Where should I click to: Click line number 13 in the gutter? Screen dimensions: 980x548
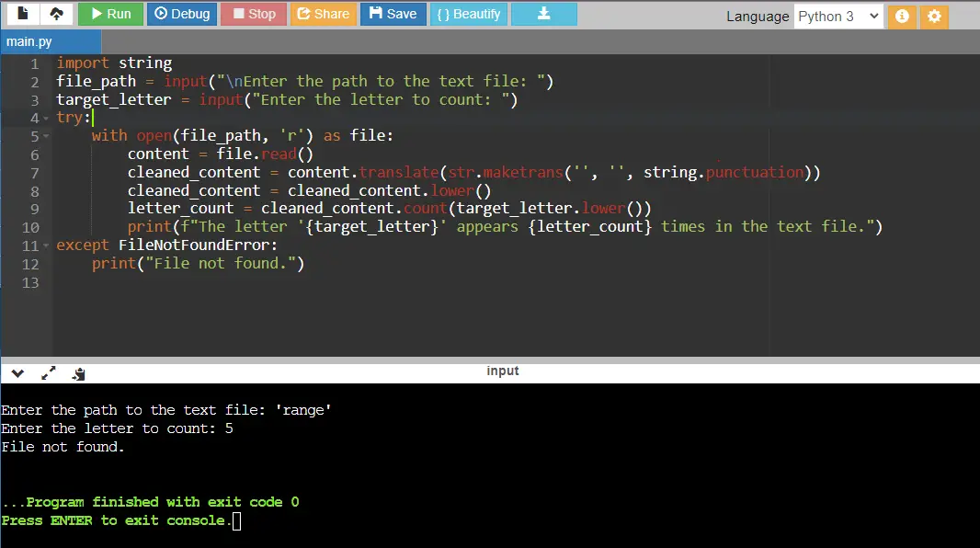tap(30, 283)
